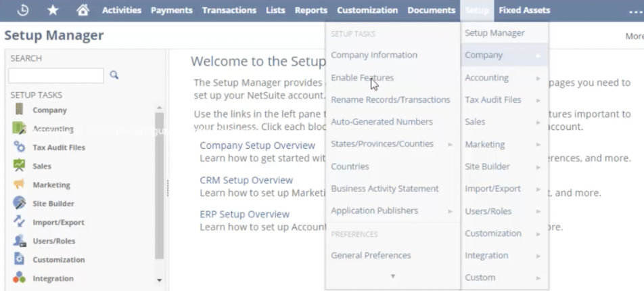Click the Setup Manager search field
Viewport: 644px width, 291px height.
(56, 75)
